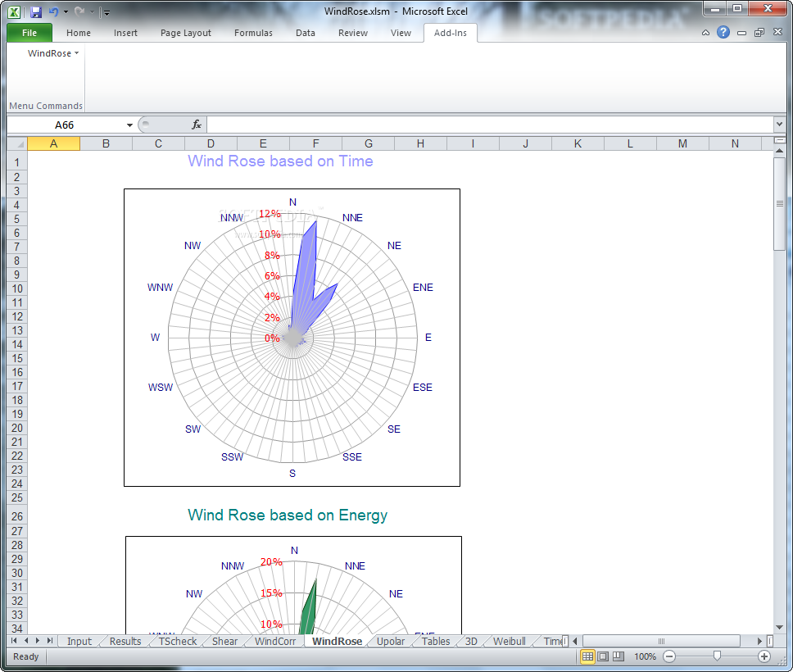Screen dimensions: 793x672
Task: Go to previous sheet tab arrow
Action: pos(26,641)
